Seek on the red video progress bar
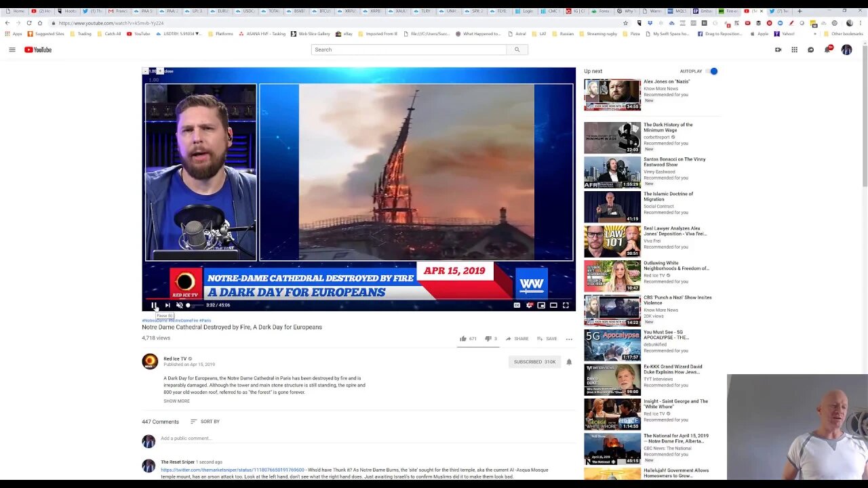The image size is (868, 488). (x=359, y=298)
